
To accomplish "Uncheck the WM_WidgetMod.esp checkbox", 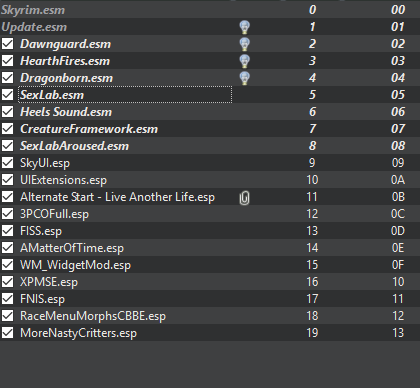I will pos(8,265).
